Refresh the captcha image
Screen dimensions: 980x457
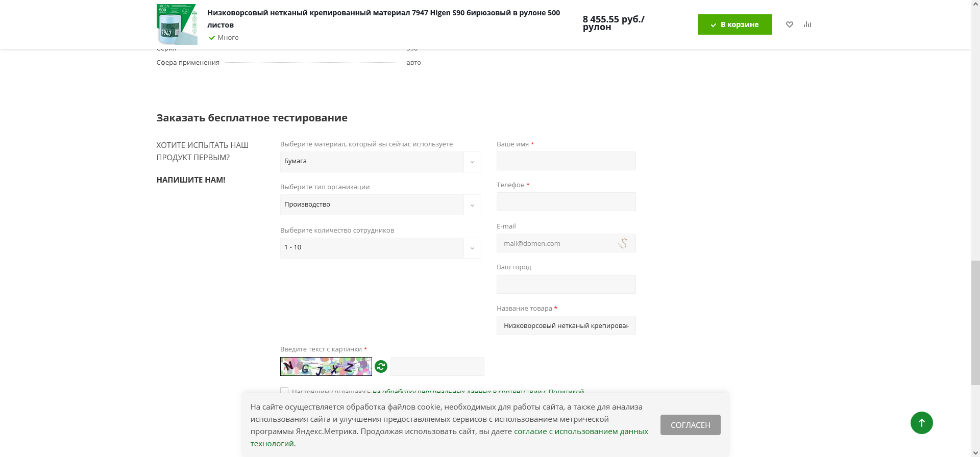coord(381,366)
